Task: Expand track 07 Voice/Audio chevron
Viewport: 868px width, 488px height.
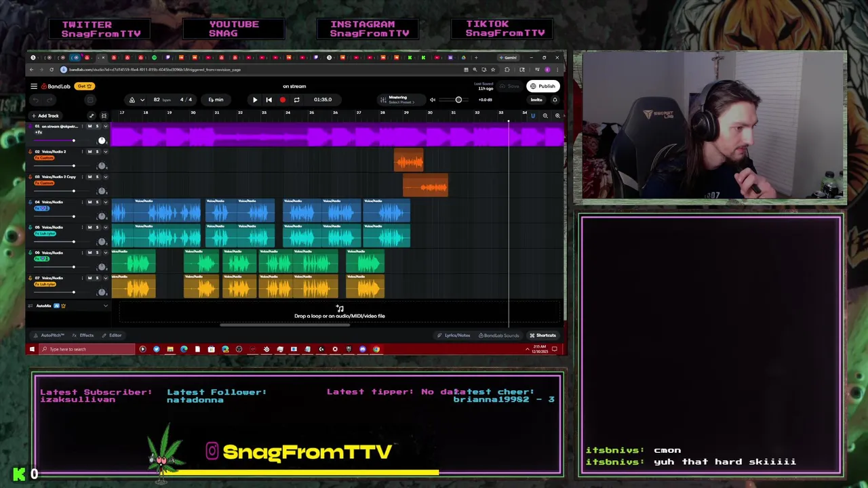Action: point(106,278)
